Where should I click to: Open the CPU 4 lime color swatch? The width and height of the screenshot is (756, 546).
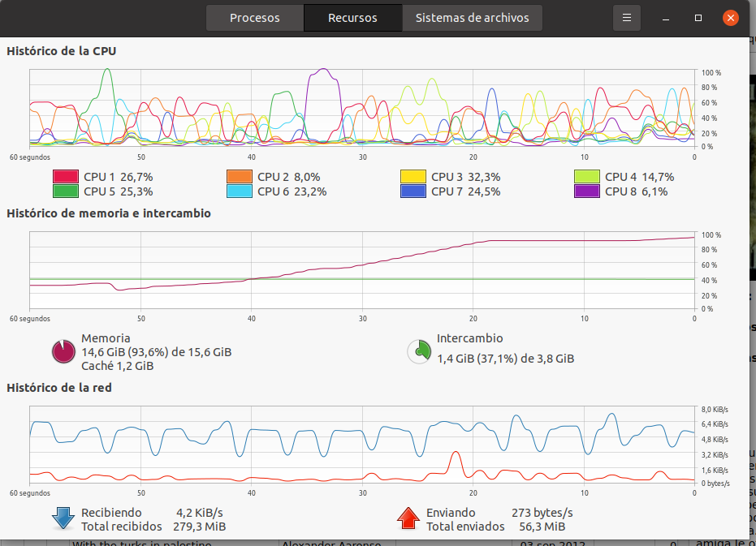[x=586, y=177]
